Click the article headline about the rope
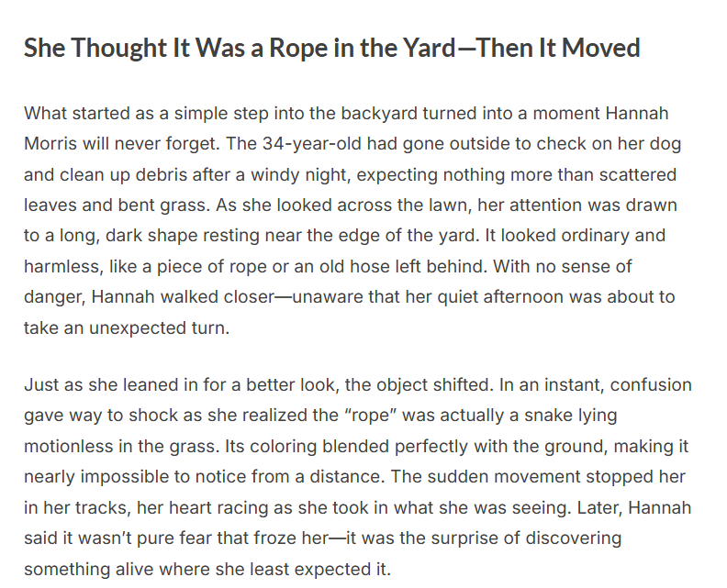Image resolution: width=727 pixels, height=588 pixels. (331, 48)
